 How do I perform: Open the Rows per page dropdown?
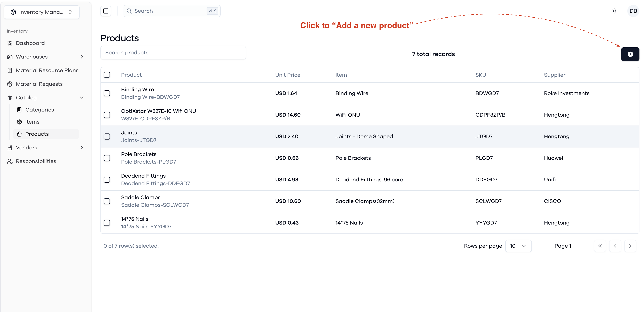pos(518,246)
